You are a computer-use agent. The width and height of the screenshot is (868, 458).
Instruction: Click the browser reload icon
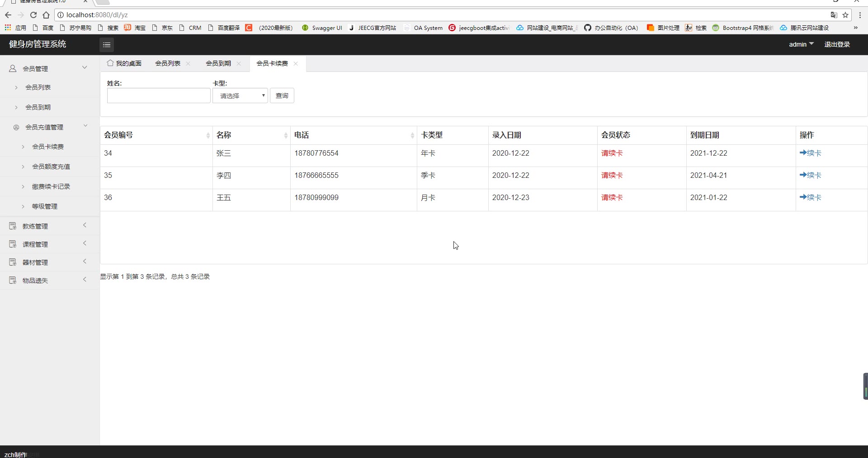click(33, 15)
